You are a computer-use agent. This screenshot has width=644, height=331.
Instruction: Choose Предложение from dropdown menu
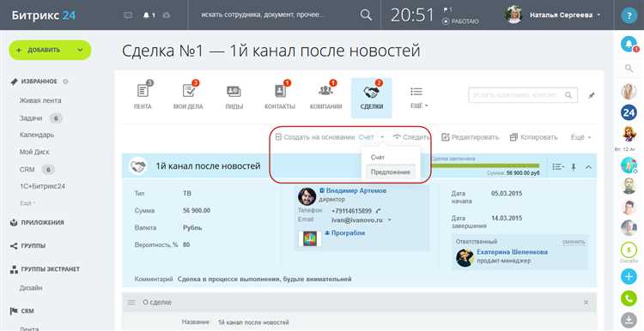point(390,172)
